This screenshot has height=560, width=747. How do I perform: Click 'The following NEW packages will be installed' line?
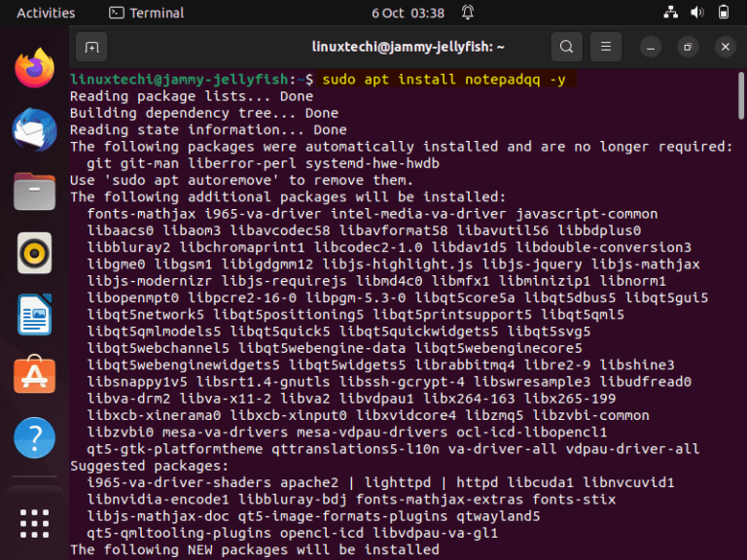[255, 549]
